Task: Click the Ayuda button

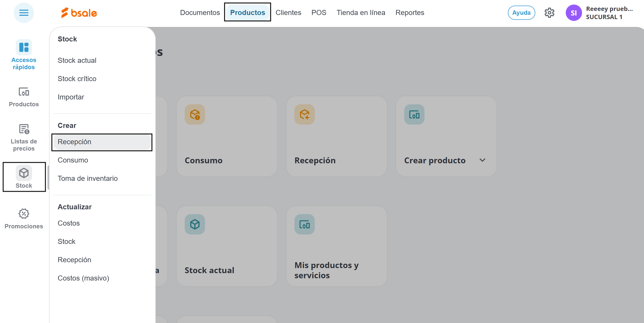Action: (x=521, y=13)
